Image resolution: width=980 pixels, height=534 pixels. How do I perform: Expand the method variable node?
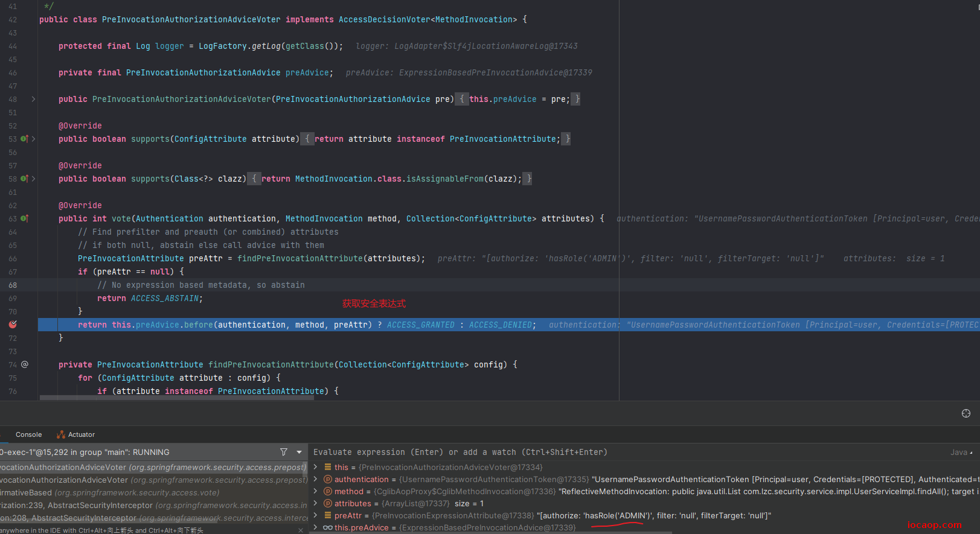pos(315,491)
